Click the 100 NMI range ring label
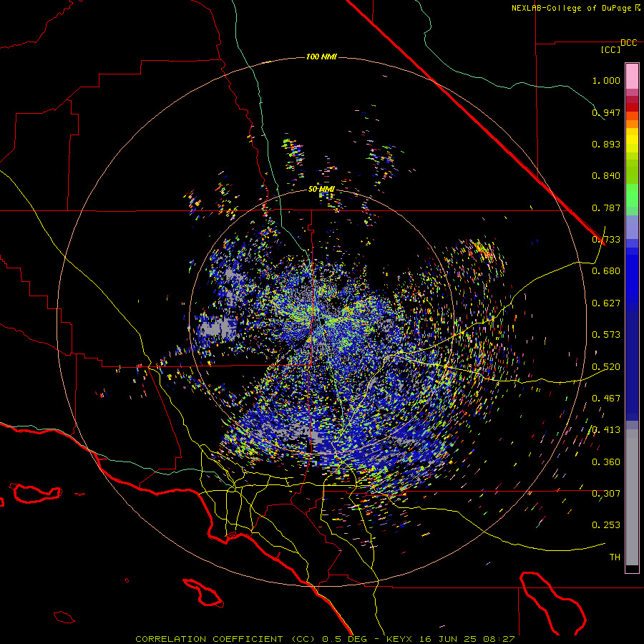Image resolution: width=644 pixels, height=644 pixels. (321, 57)
